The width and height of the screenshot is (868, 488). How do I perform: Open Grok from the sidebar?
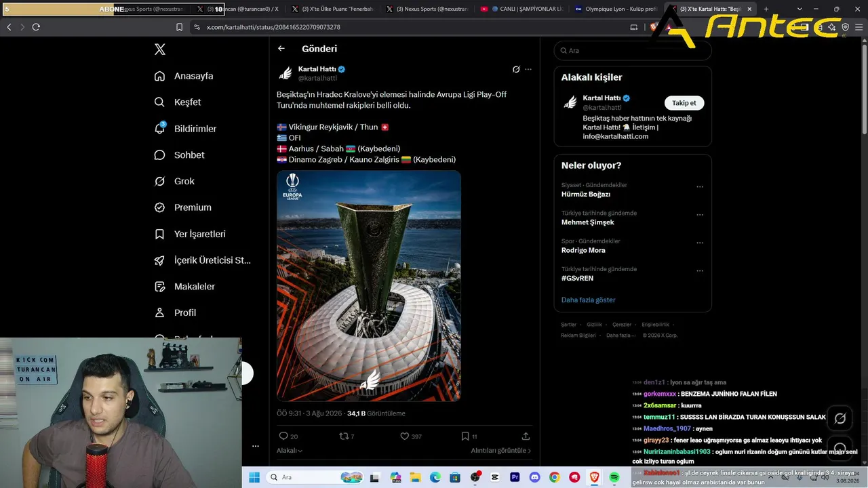(x=174, y=182)
